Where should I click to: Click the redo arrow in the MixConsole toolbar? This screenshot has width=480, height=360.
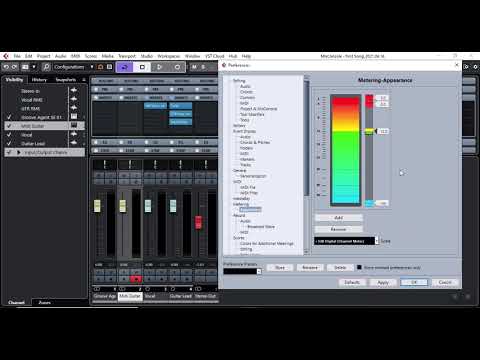click(14, 67)
